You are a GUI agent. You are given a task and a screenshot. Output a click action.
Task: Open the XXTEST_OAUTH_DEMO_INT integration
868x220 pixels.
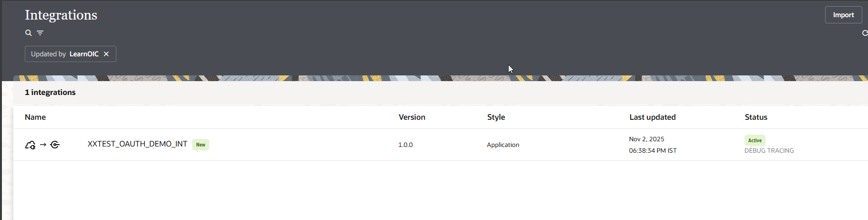(x=137, y=144)
